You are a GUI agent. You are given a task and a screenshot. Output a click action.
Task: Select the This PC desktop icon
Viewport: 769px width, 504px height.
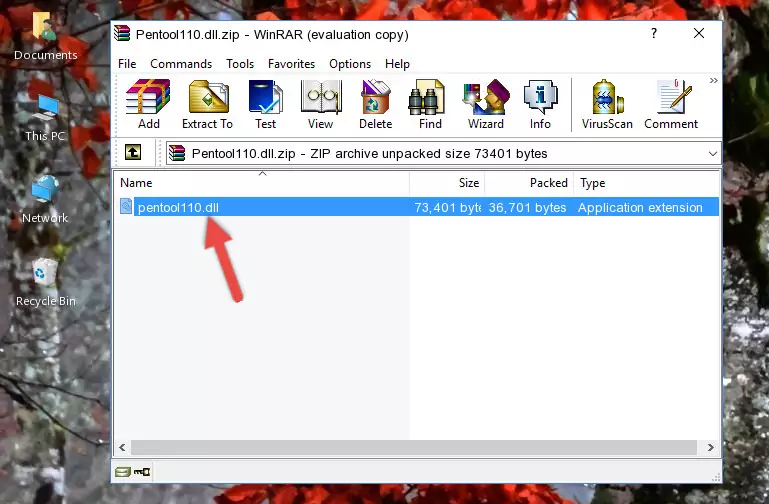coord(45,118)
